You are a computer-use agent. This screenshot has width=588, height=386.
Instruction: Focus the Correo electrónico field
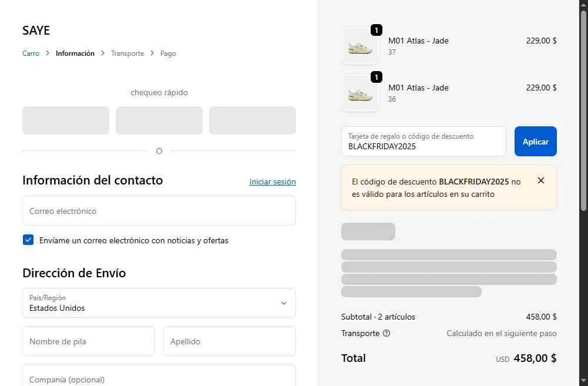159,211
